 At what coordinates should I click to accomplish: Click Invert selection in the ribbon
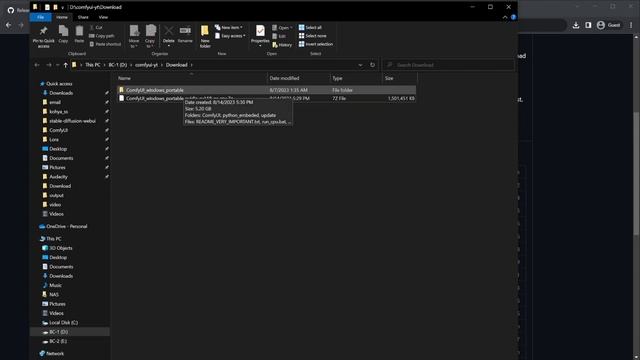tap(316, 44)
